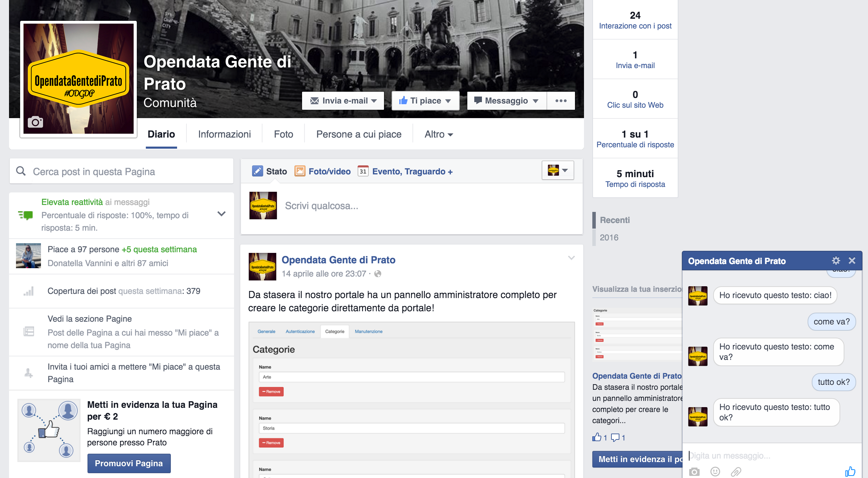Viewport: 868px width, 478px height.
Task: Open chat settings gear icon
Action: [x=836, y=261]
